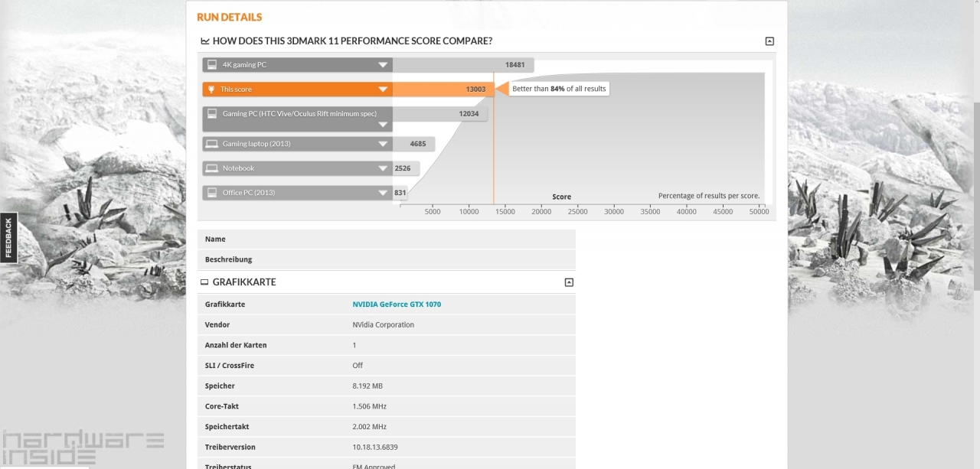
Task: Select Treiberversion value 10.18.13.6839
Action: (x=375, y=448)
